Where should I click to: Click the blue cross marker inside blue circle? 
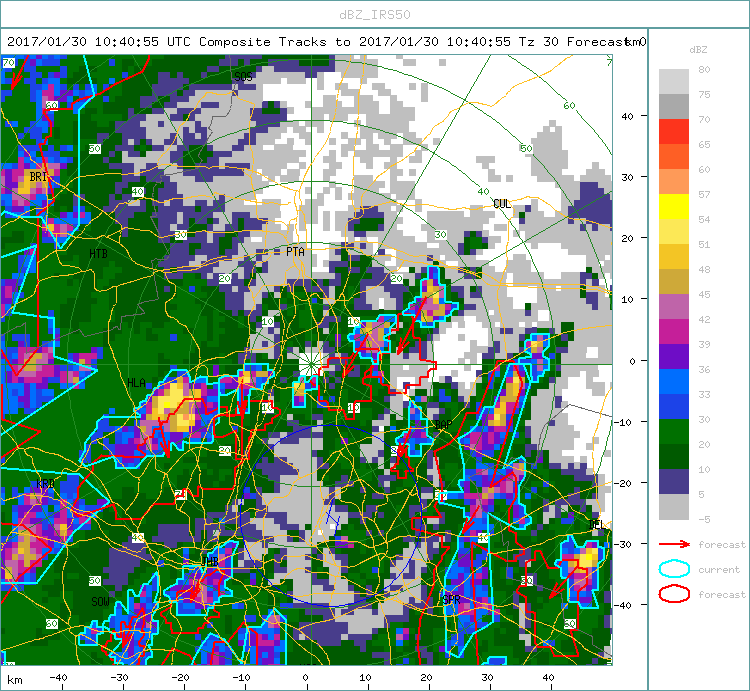tap(332, 516)
